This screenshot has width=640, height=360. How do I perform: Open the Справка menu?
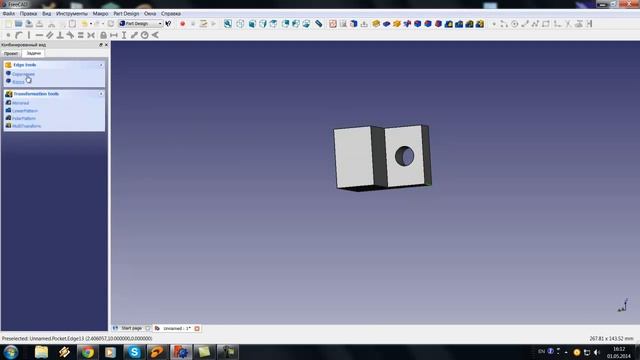[x=171, y=13]
